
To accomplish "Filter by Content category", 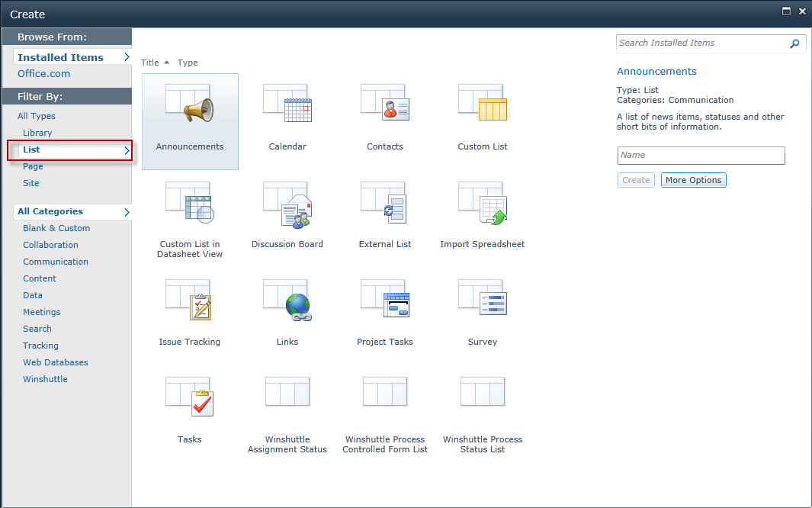I will pyautogui.click(x=40, y=278).
